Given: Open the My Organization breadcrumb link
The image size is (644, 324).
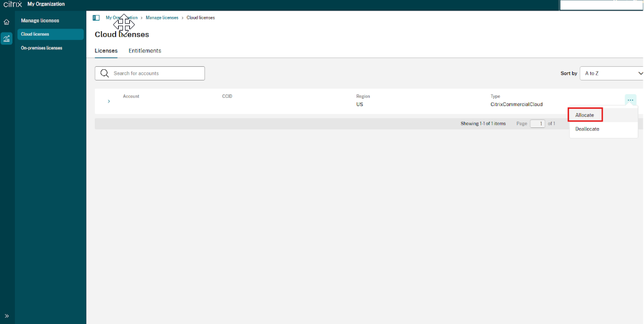Looking at the screenshot, I should click(x=122, y=17).
